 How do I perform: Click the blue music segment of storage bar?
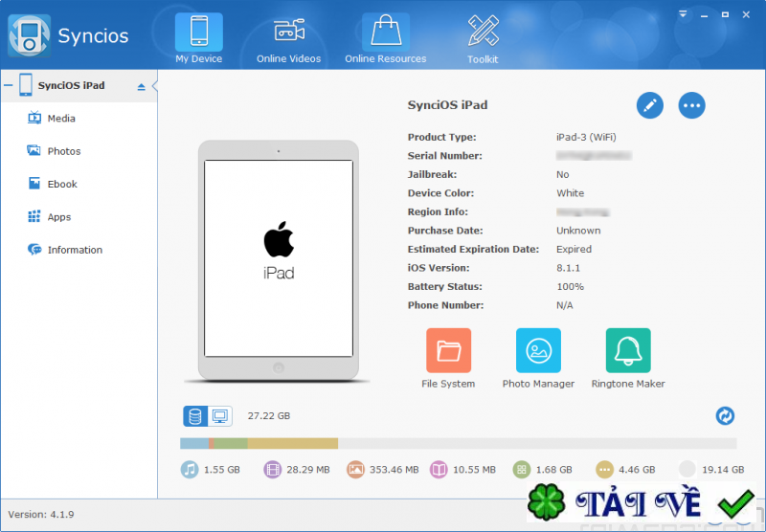pyautogui.click(x=194, y=443)
